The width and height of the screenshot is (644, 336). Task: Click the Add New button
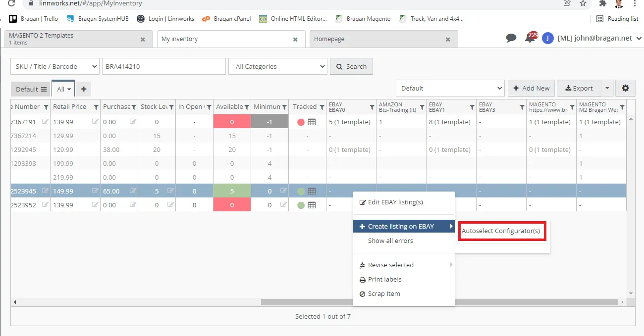pyautogui.click(x=531, y=88)
